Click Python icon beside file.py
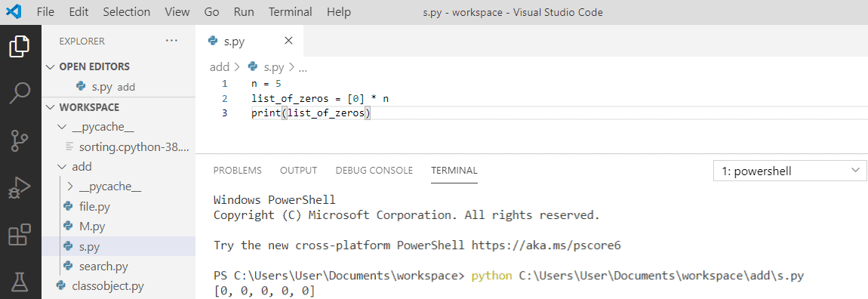The height and width of the screenshot is (299, 868). 68,207
